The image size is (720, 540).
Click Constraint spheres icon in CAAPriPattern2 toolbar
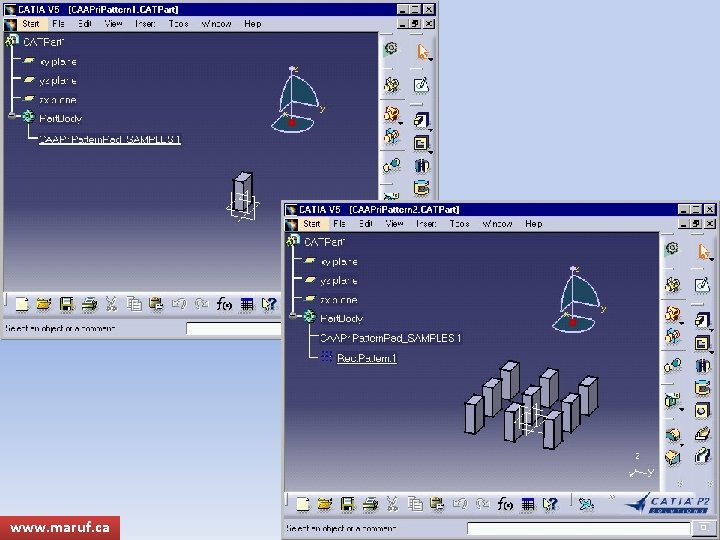click(673, 366)
